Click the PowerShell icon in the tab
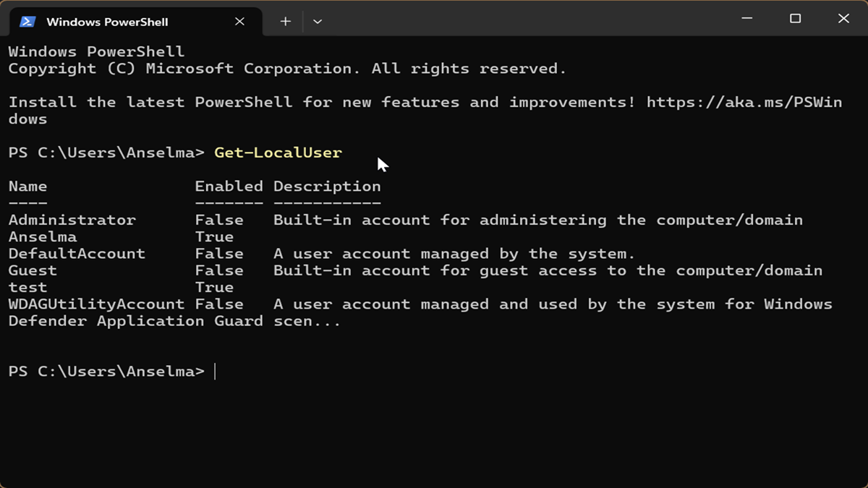The height and width of the screenshot is (488, 868). click(x=27, y=22)
